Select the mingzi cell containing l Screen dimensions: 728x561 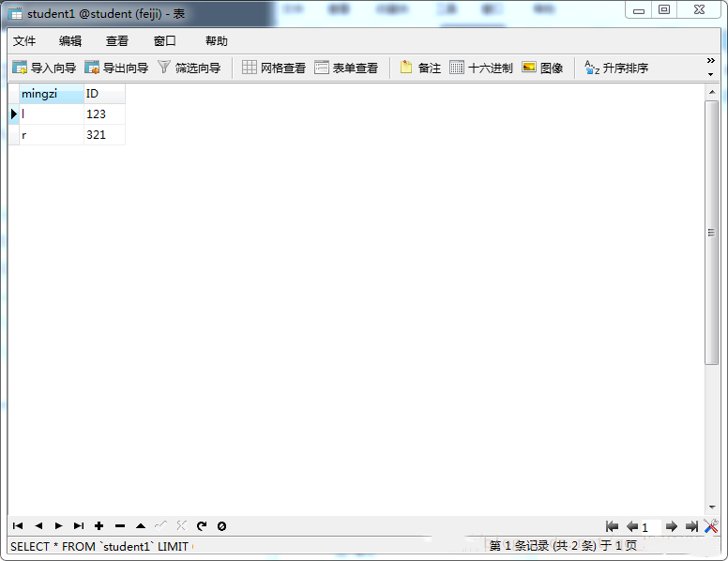click(x=51, y=114)
